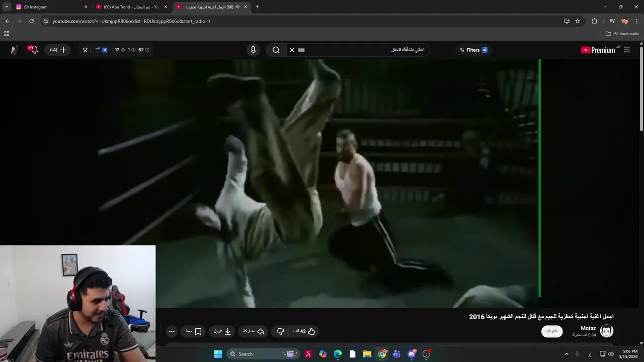Open a new browser tab
The image size is (644, 362).
point(258,7)
